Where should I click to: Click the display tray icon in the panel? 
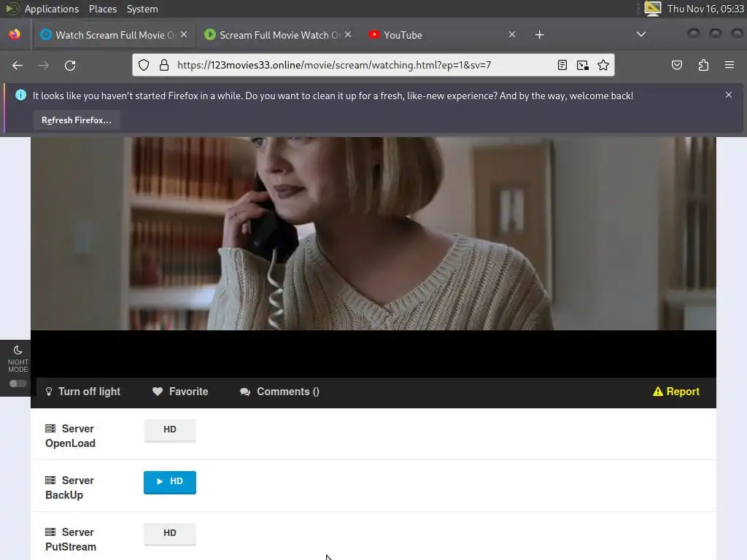tap(652, 9)
